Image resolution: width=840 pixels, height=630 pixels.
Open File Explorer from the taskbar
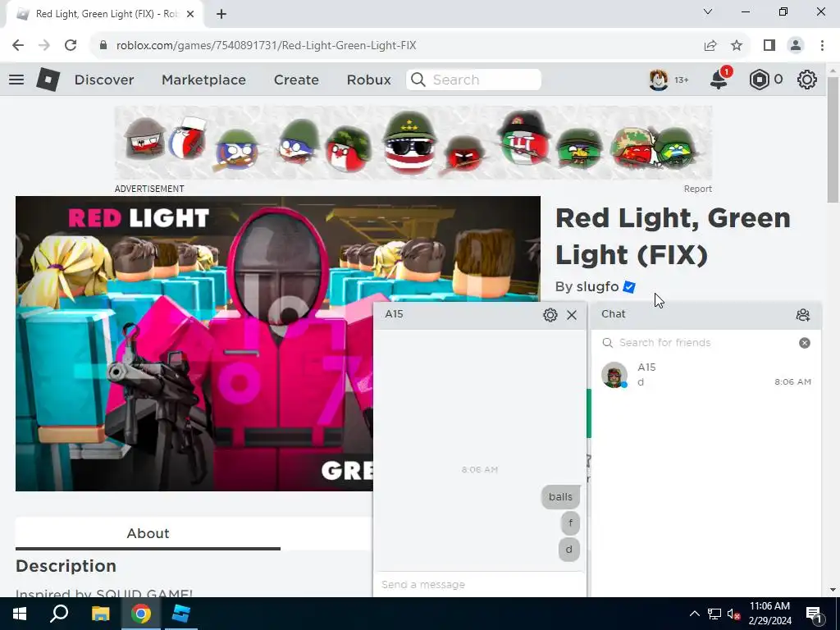tap(100, 614)
